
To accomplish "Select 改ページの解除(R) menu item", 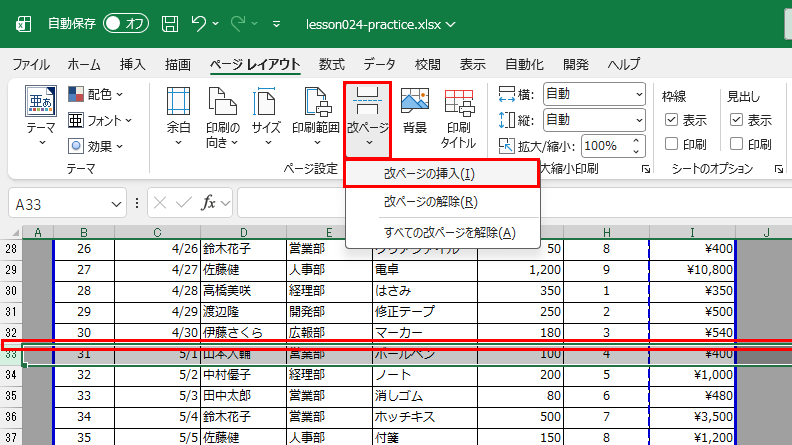I will pos(442,202).
